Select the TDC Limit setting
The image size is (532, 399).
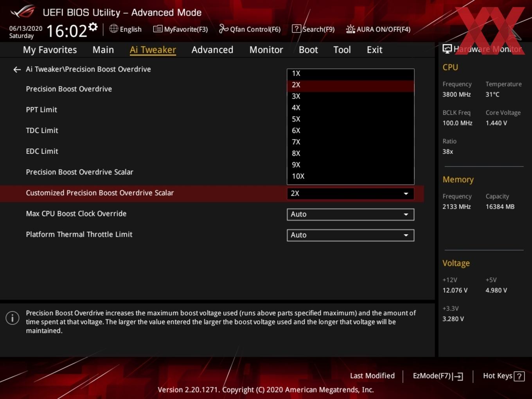click(x=42, y=131)
